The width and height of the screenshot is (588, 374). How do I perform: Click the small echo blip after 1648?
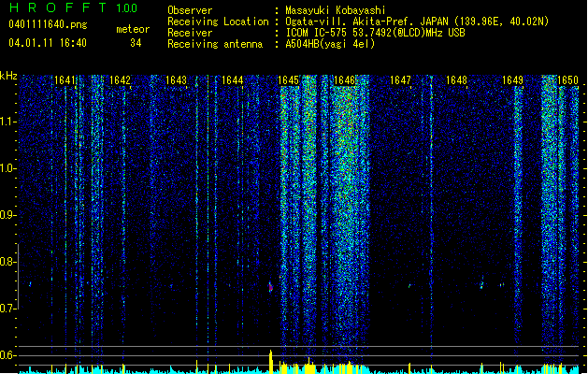481,285
